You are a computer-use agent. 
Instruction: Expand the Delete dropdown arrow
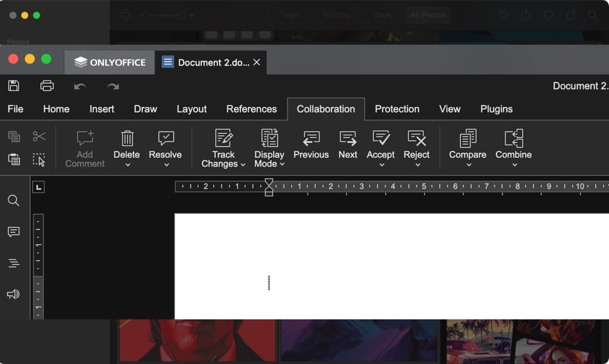tap(127, 165)
